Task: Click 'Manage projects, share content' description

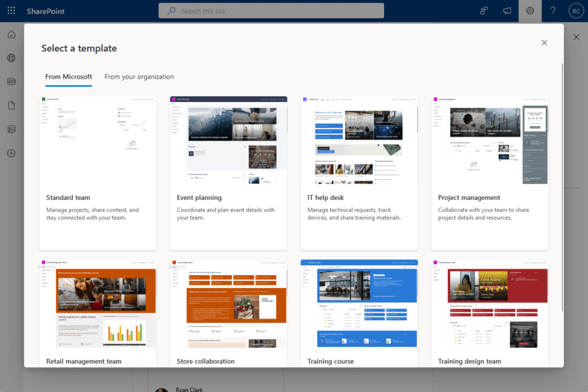Action: (92, 214)
